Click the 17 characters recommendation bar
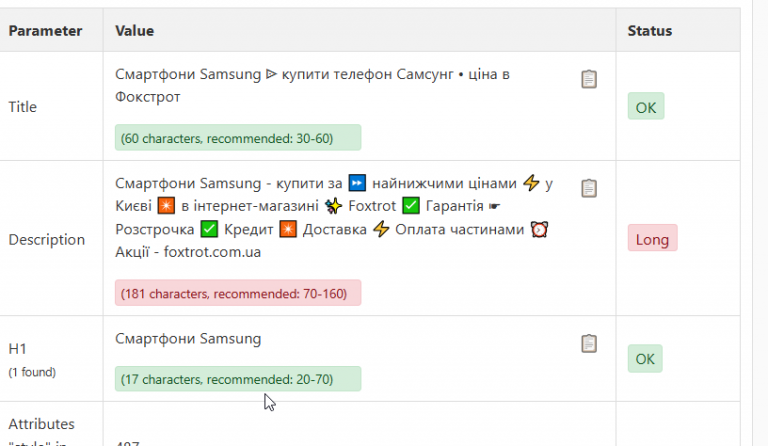This screenshot has height=446, width=768. click(238, 379)
